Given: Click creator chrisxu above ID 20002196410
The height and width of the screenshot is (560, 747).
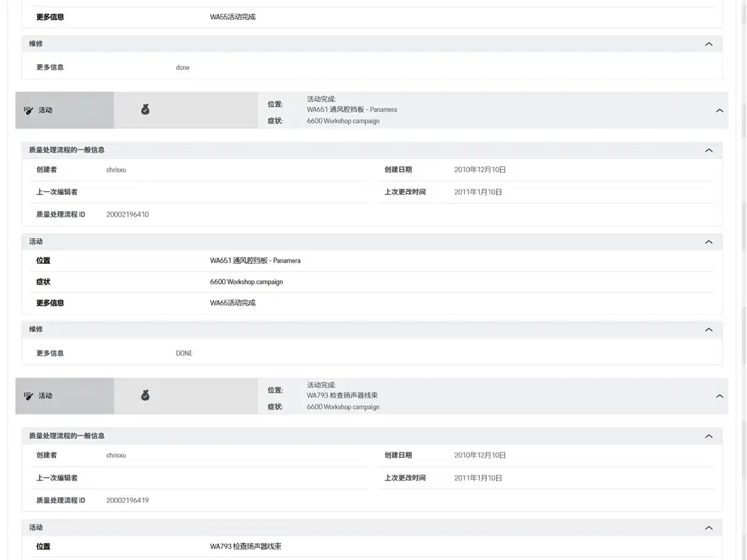Looking at the screenshot, I should point(116,169).
